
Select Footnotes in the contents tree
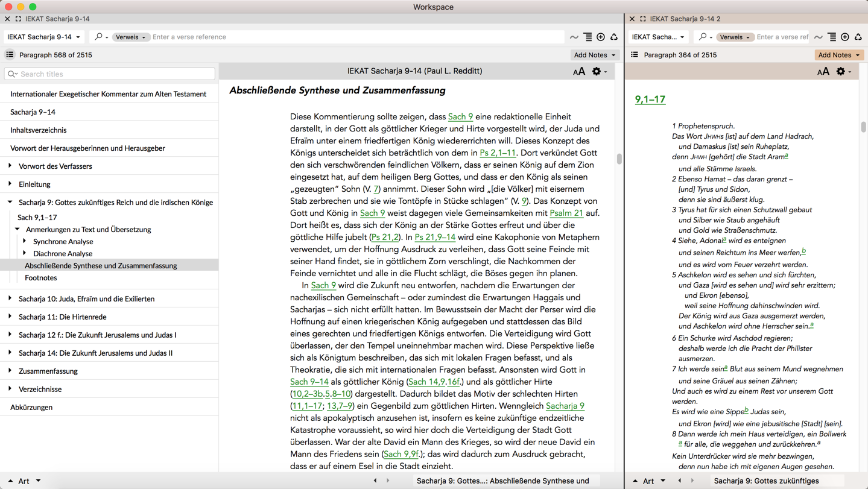41,278
